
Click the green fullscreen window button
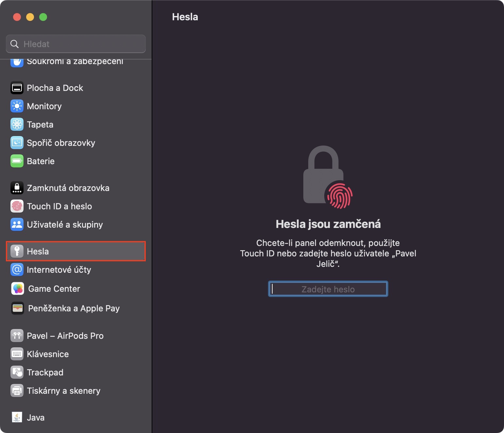pos(43,17)
